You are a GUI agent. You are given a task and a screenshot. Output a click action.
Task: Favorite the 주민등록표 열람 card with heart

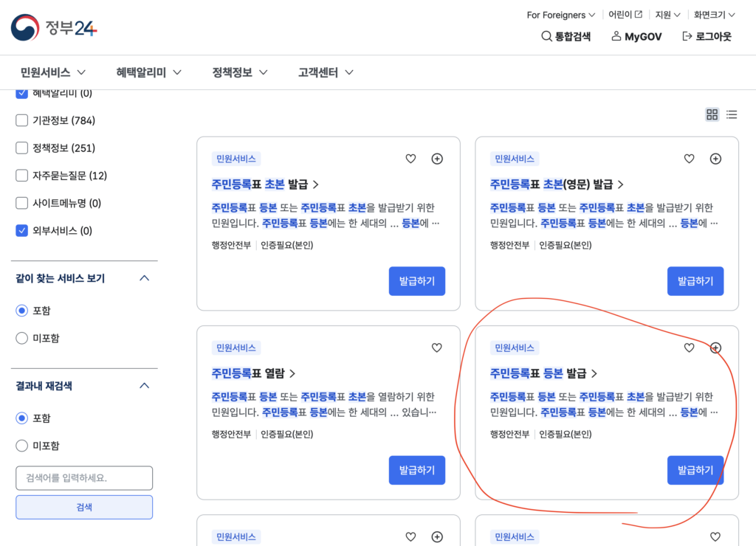pos(436,348)
